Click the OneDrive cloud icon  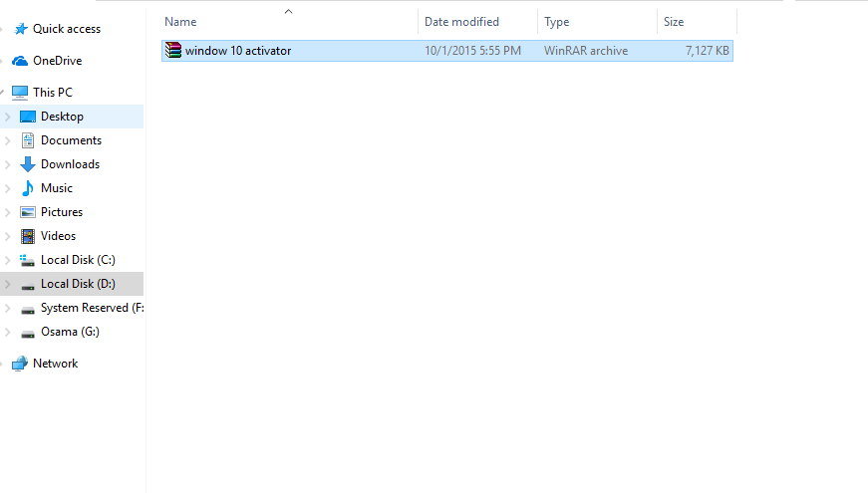[20, 61]
